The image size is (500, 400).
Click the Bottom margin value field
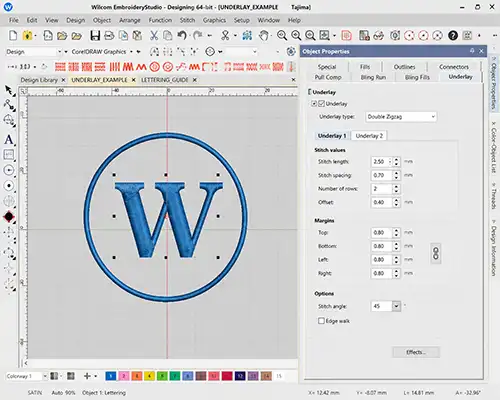[382, 246]
